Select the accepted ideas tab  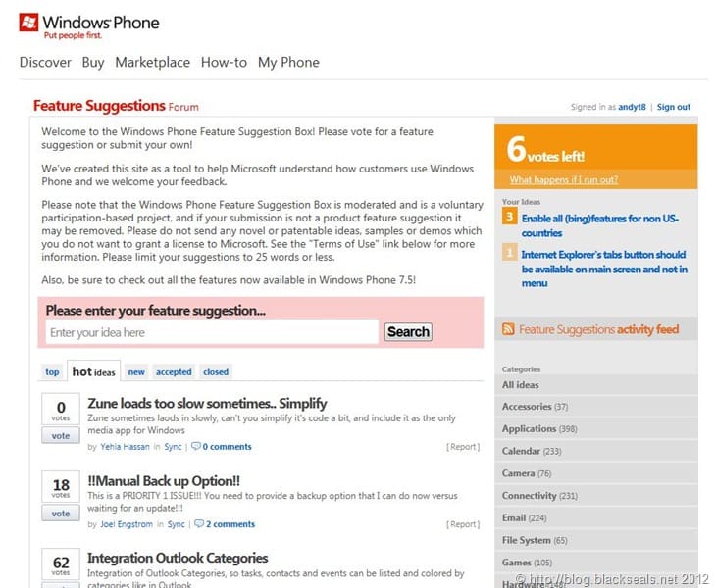pos(174,372)
